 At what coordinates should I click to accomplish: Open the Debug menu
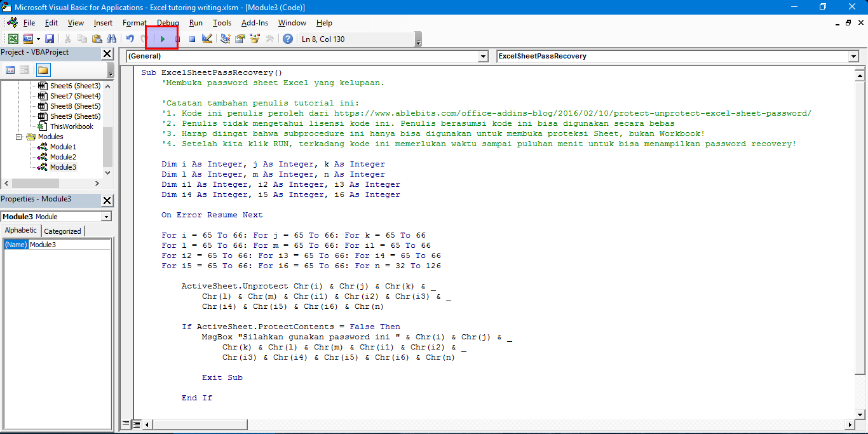168,23
